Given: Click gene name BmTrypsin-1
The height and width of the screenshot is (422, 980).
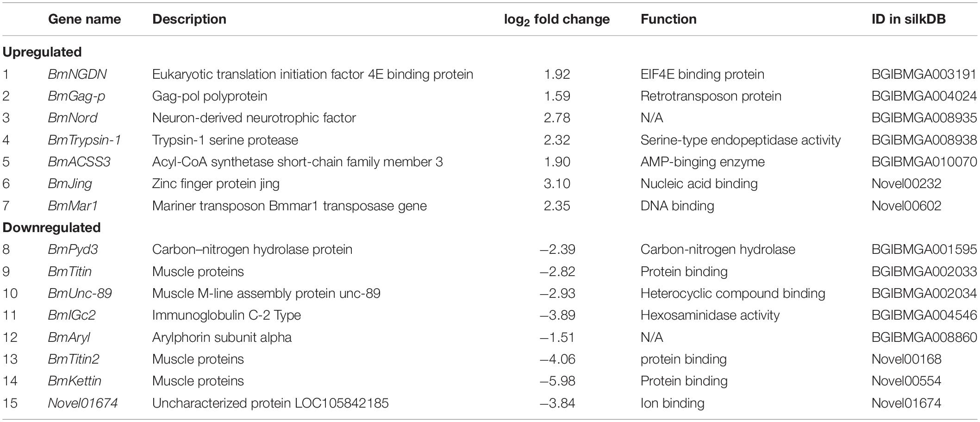Looking at the screenshot, I should tap(84, 140).
